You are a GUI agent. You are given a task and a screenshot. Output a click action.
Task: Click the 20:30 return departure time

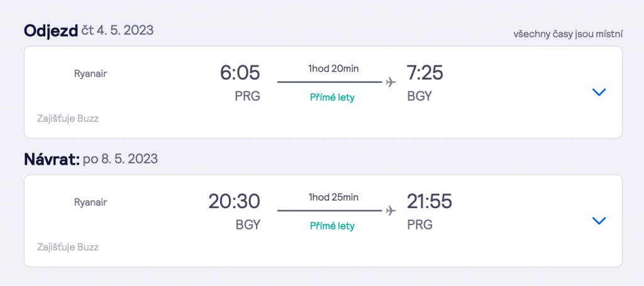(234, 202)
